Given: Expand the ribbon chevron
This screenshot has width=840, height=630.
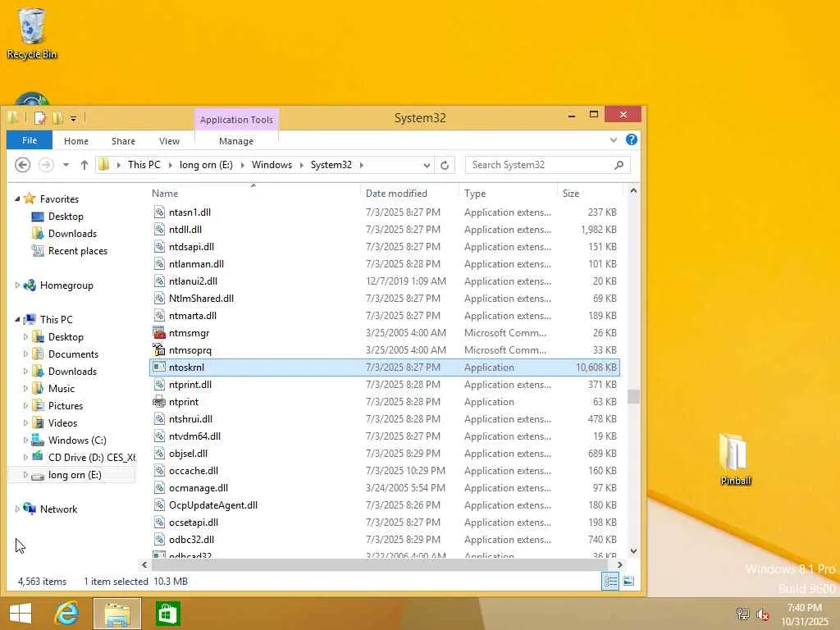Looking at the screenshot, I should pos(614,140).
